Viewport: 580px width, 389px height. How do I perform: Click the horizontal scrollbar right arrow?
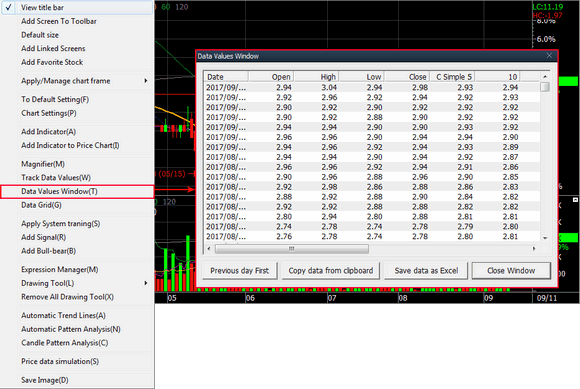(534, 248)
